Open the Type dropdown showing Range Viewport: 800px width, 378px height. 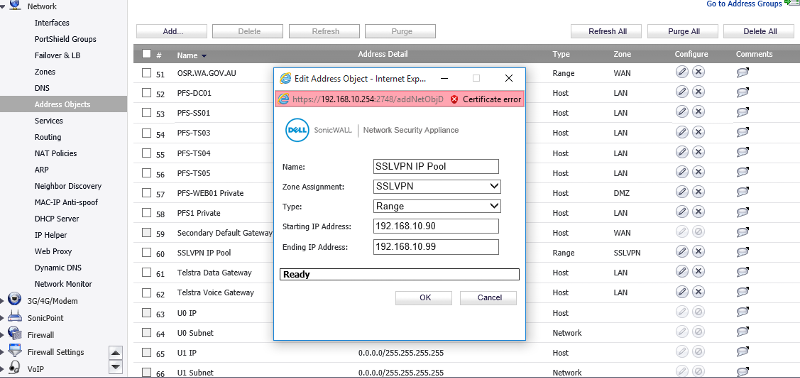tap(437, 206)
